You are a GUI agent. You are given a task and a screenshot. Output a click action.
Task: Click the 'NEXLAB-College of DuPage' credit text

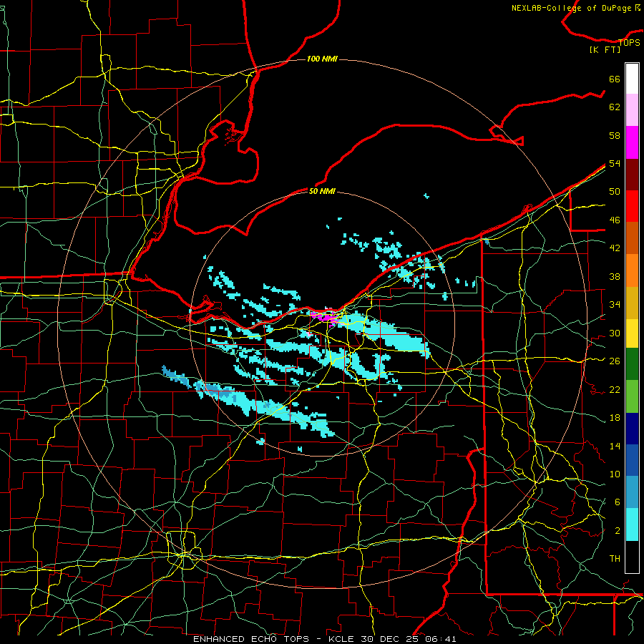coord(572,8)
